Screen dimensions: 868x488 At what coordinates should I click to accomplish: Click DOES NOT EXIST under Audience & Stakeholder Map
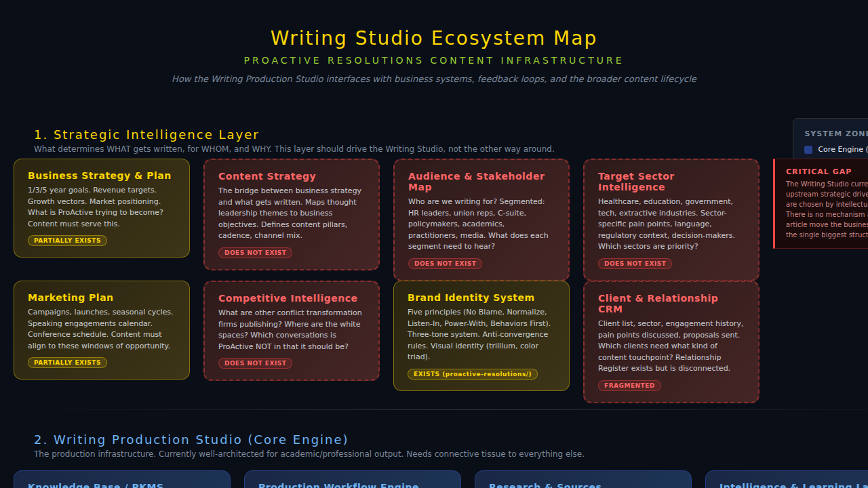click(x=445, y=263)
